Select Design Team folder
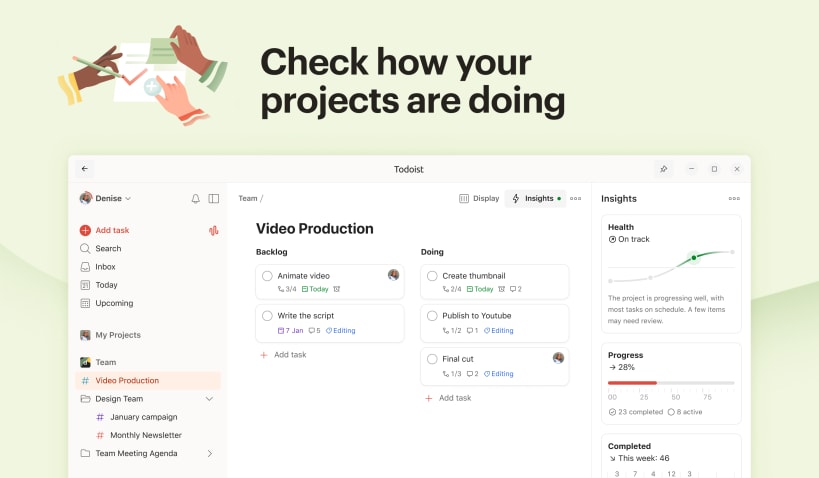This screenshot has width=819, height=478. [x=119, y=399]
